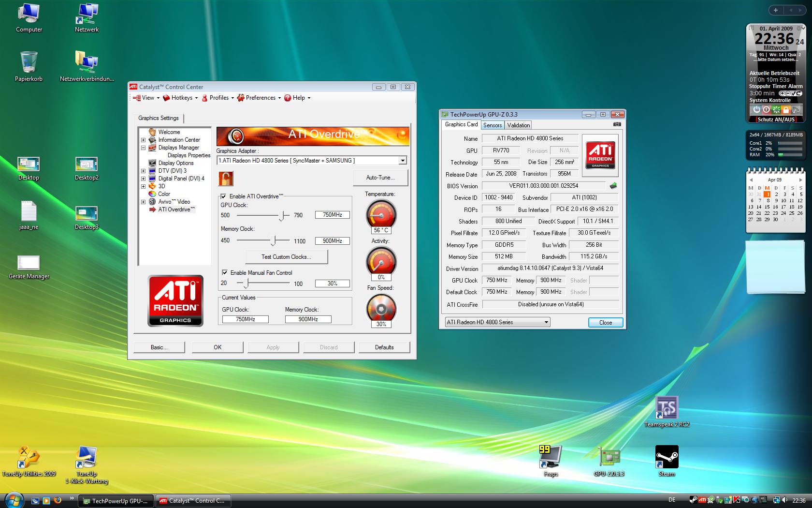Open the GPU-Z card selection dropdown
The image size is (812, 508).
point(546,322)
